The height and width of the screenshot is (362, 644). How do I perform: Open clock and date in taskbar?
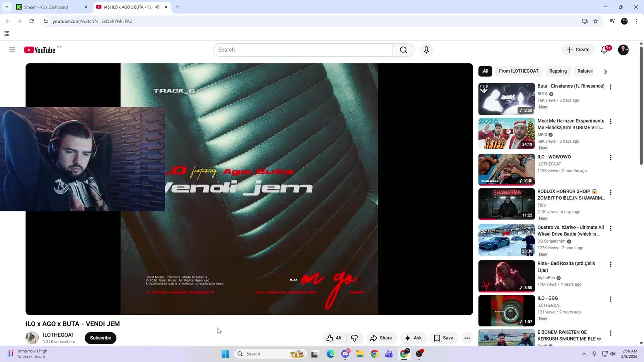tap(630, 354)
